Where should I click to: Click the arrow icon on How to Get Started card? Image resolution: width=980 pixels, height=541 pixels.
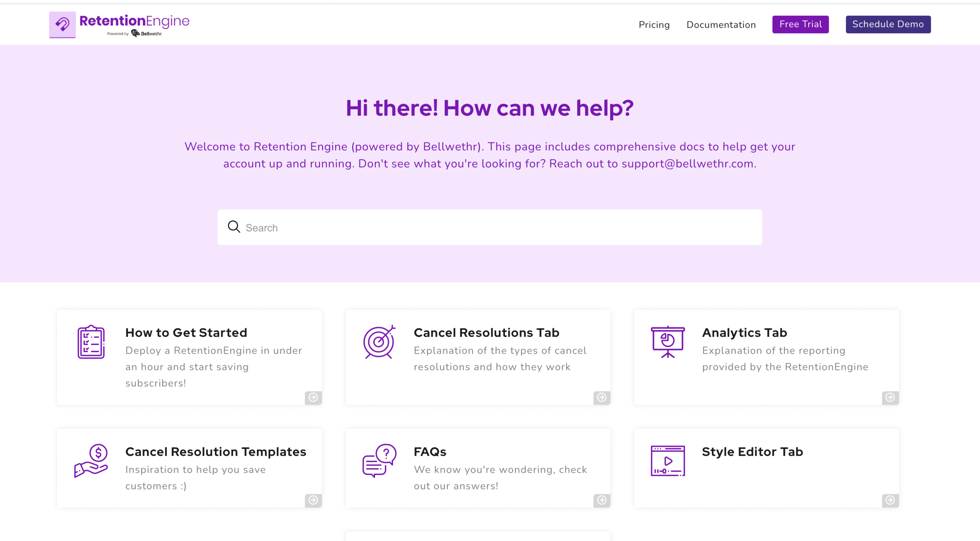(x=313, y=398)
